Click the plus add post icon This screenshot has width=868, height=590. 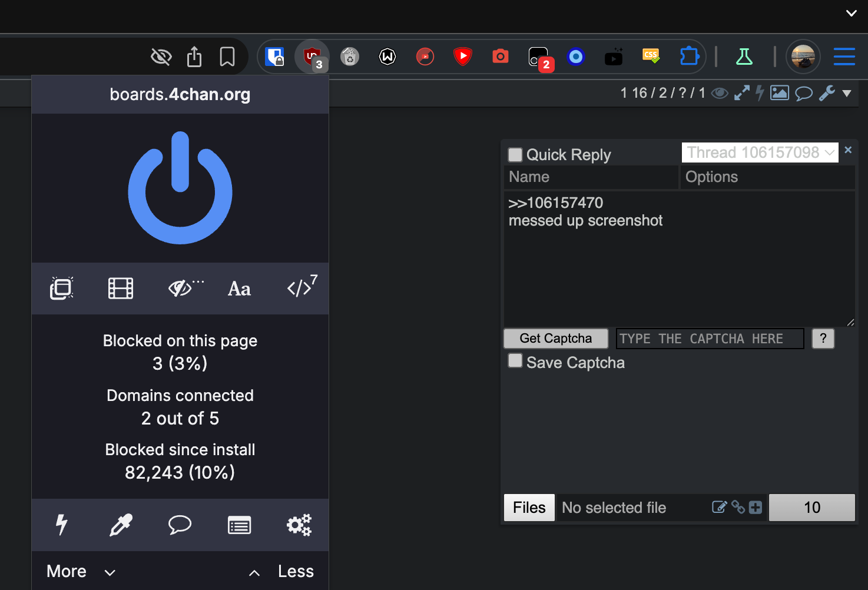point(756,508)
